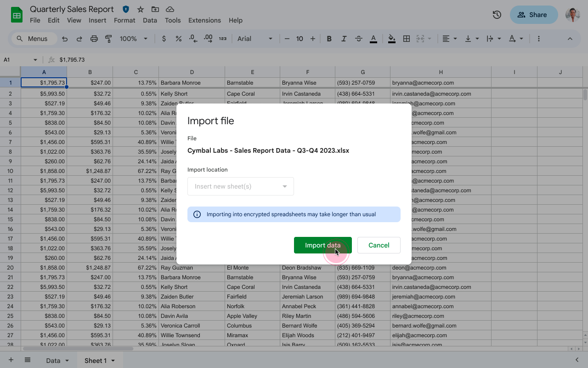Image resolution: width=588 pixels, height=368 pixels.
Task: Open the Import location dropdown
Action: (240, 186)
